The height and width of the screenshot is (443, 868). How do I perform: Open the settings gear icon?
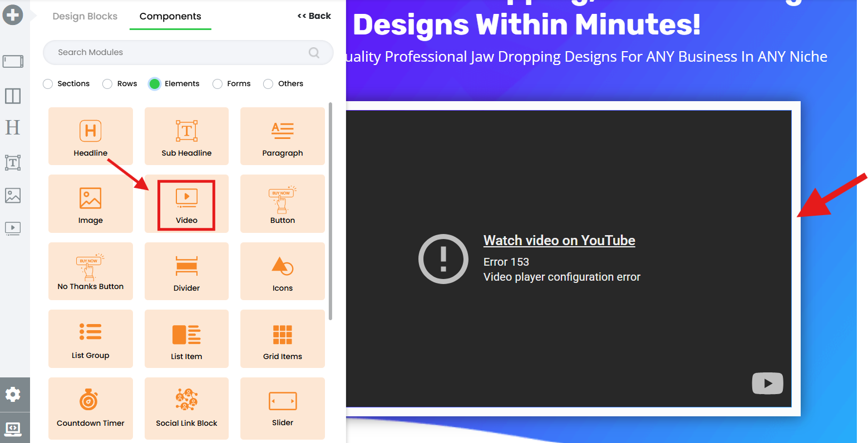click(13, 395)
